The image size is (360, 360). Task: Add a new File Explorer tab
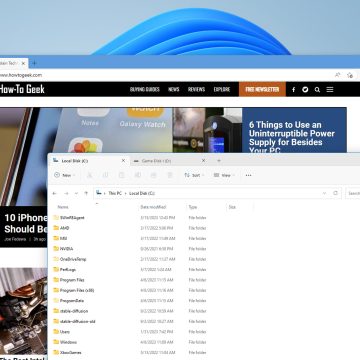[x=219, y=161]
